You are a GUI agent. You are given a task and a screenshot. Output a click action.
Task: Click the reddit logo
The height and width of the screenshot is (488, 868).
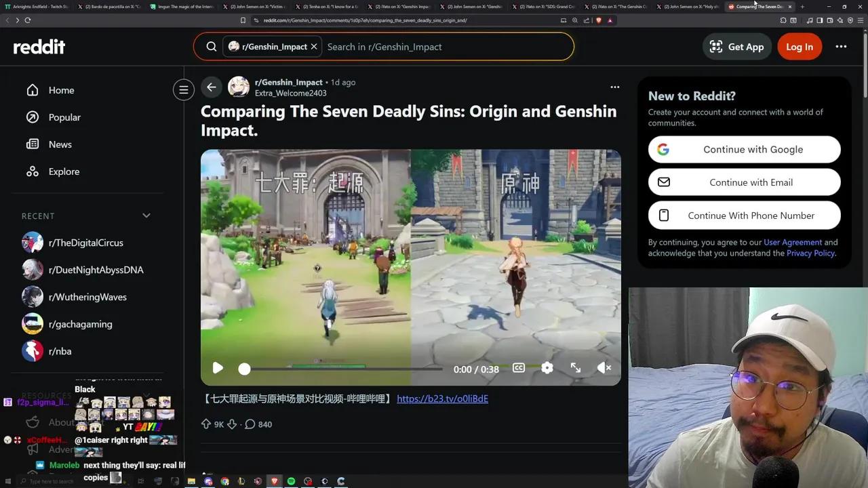(x=39, y=47)
